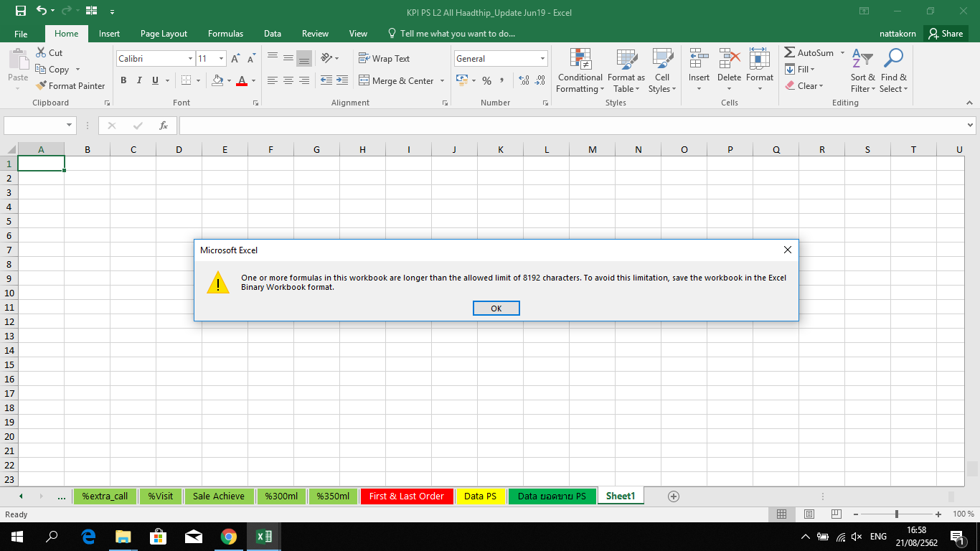This screenshot has height=551, width=980.
Task: Open the Data PS yellow sheet tab
Action: pos(480,496)
